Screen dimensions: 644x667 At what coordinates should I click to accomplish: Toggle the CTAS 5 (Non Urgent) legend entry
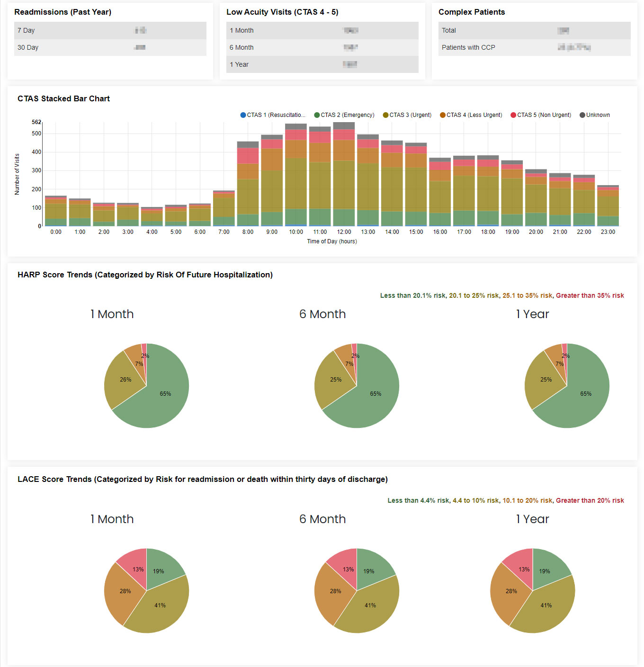coord(541,115)
